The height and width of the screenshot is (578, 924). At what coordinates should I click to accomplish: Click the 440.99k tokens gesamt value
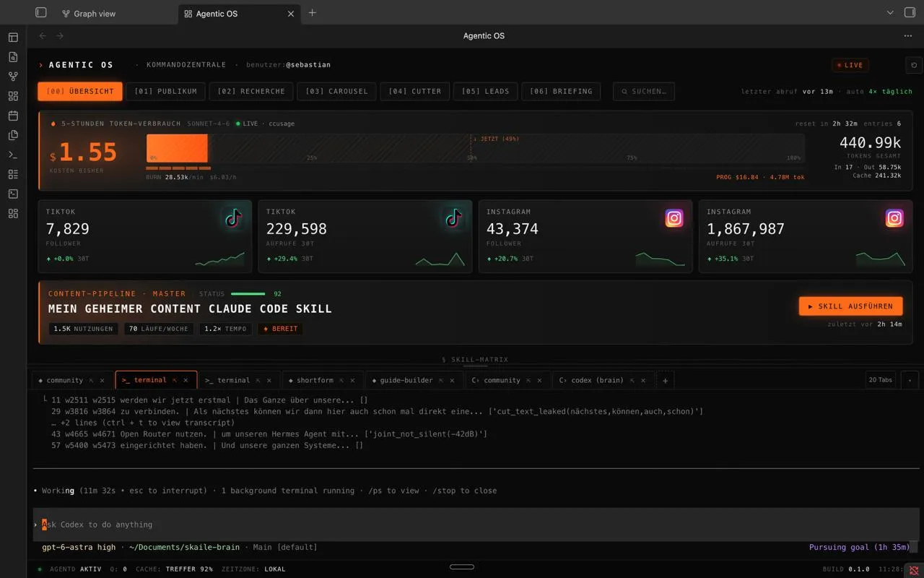(870, 143)
